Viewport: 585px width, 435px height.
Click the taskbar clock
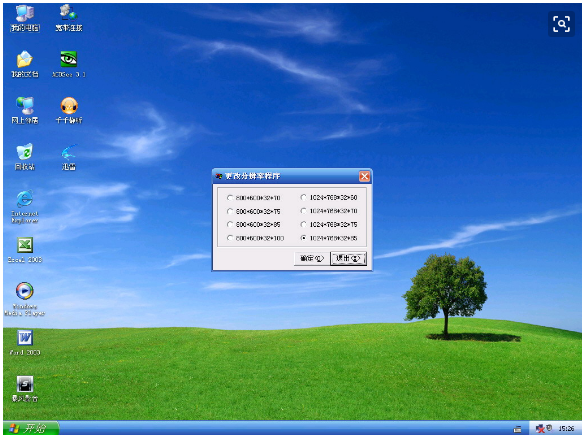click(566, 429)
